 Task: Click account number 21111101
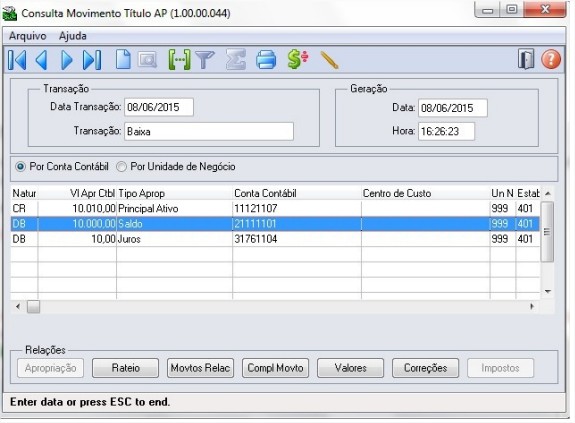coord(255,224)
